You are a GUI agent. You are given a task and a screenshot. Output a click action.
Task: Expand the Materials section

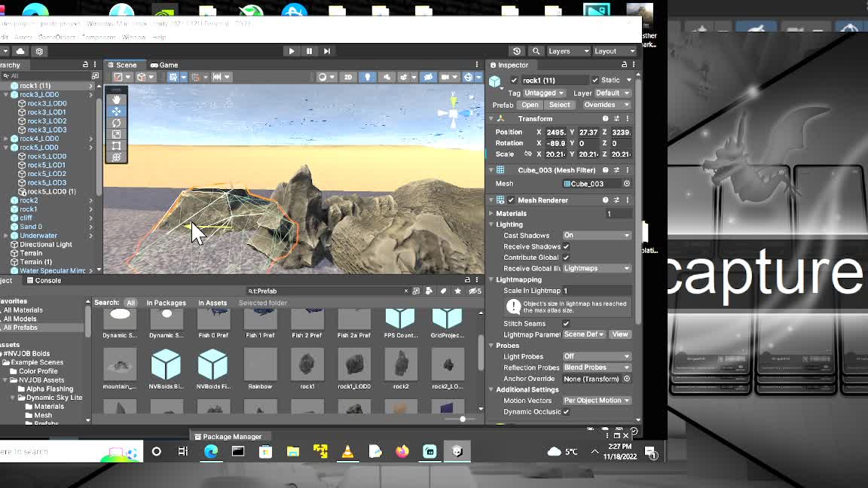coord(491,214)
